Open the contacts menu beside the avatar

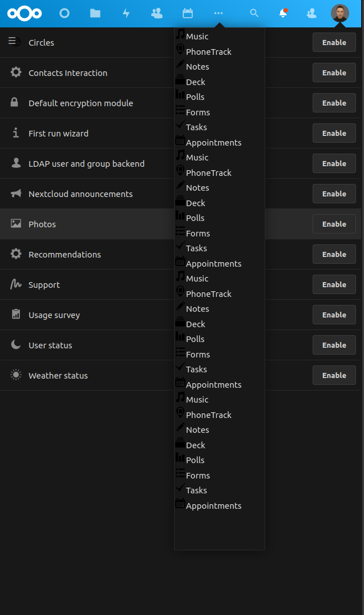311,13
